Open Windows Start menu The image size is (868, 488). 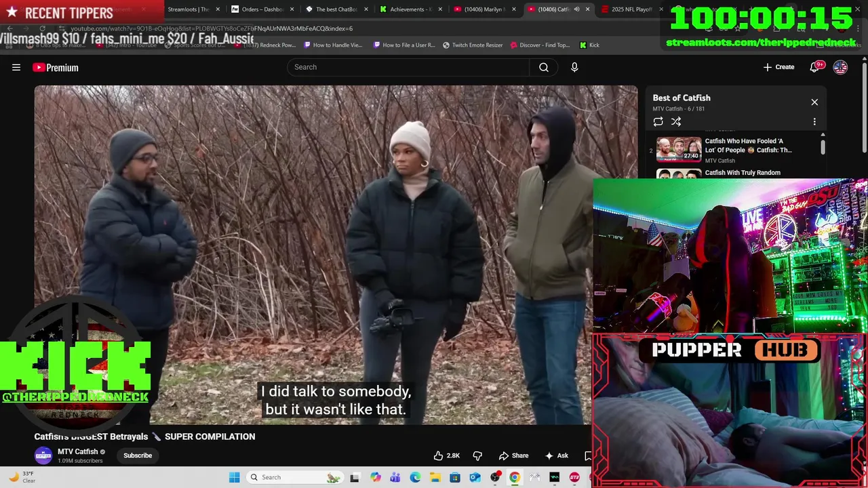click(x=234, y=477)
